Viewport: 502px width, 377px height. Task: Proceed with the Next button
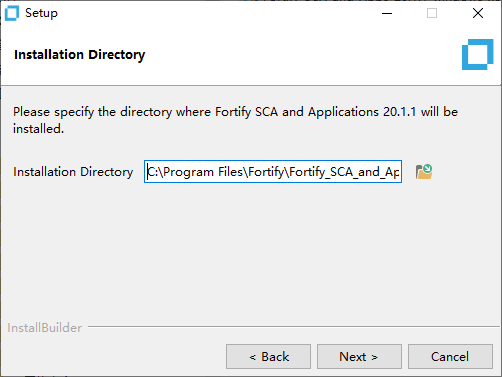tap(359, 357)
